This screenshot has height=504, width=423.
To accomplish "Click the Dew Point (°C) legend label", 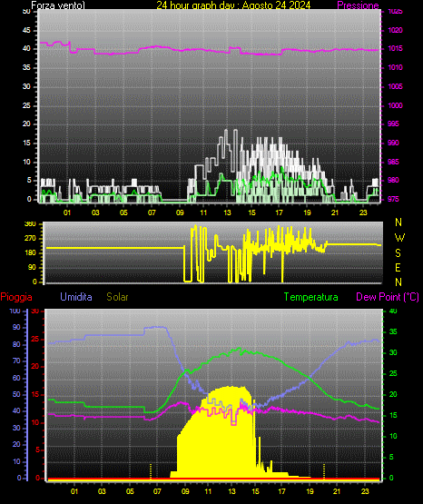I will coord(388,297).
